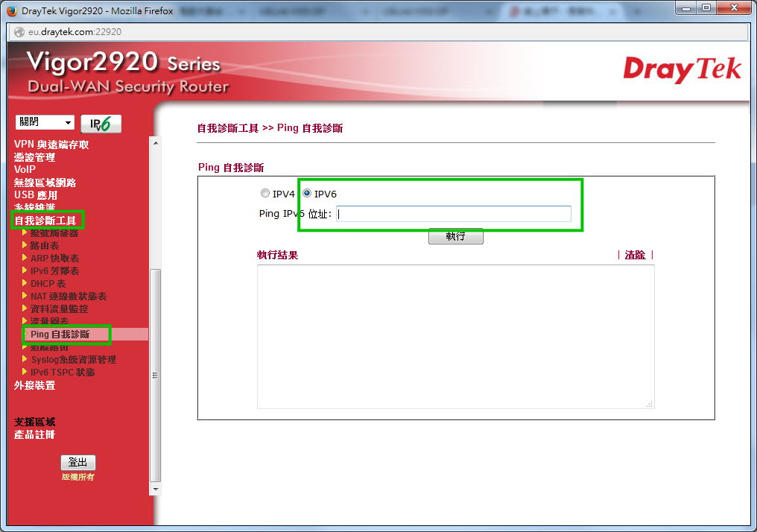Open the ARP 快取表 submenu item
The width and height of the screenshot is (757, 532).
click(x=54, y=259)
